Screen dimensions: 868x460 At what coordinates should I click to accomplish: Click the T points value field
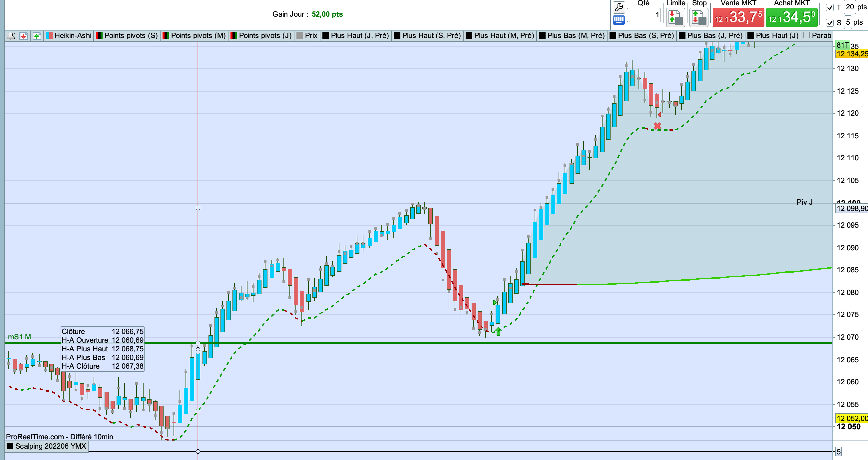(849, 7)
